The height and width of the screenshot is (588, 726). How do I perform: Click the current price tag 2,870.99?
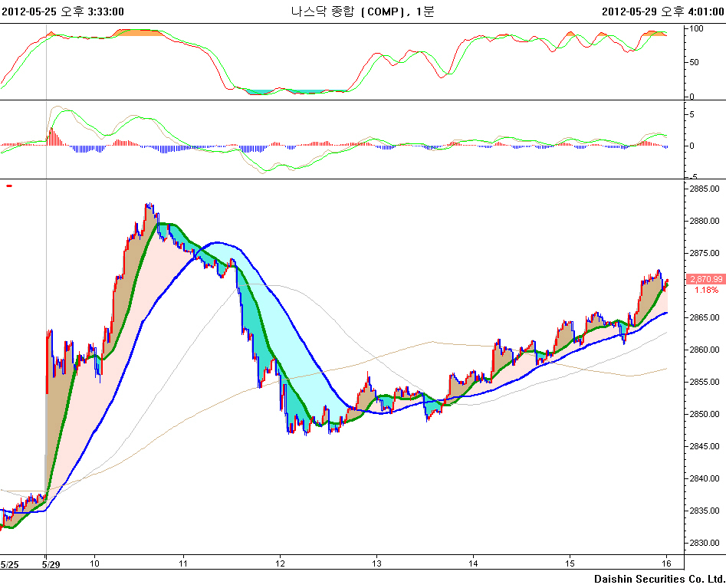click(705, 279)
